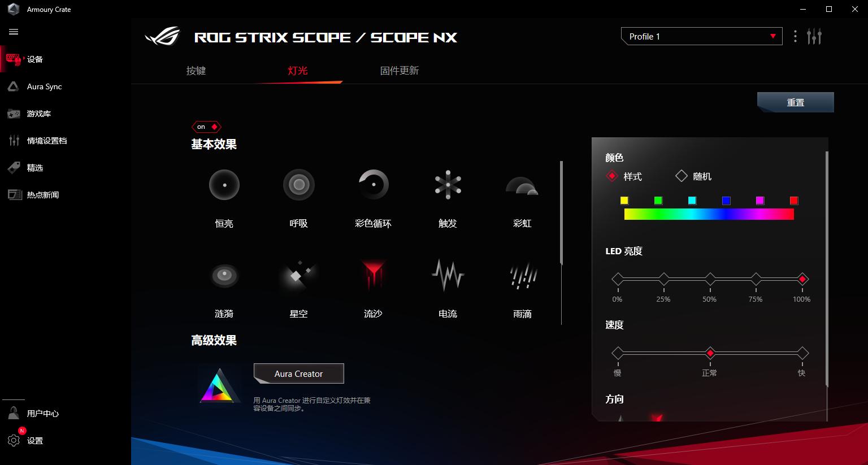The height and width of the screenshot is (465, 868).
Task: Switch to the 固件更新 firmware update tab
Action: click(x=400, y=71)
